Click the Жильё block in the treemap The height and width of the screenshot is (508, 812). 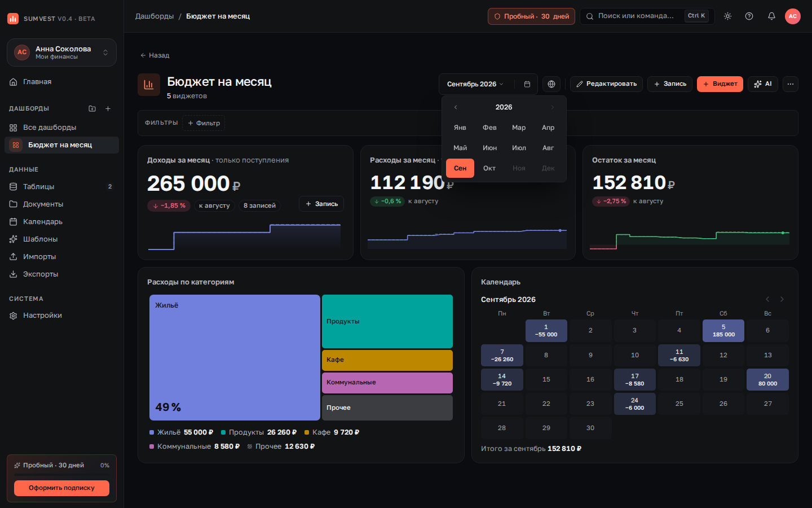235,357
